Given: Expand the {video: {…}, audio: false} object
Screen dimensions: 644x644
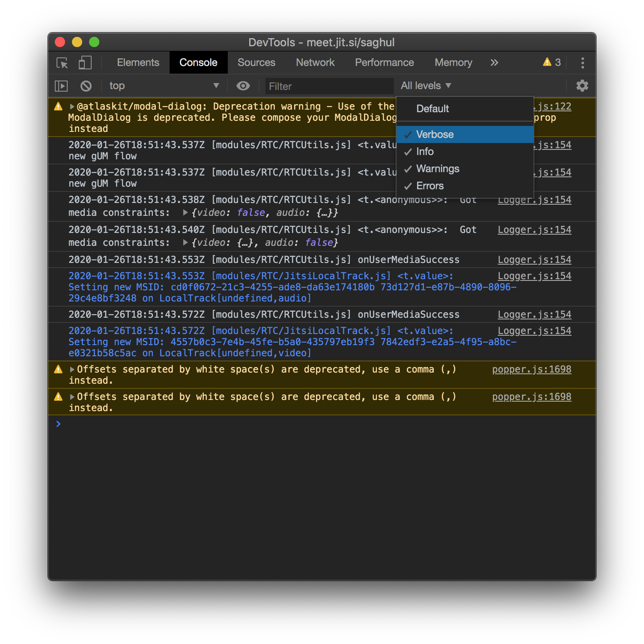Looking at the screenshot, I should (185, 242).
